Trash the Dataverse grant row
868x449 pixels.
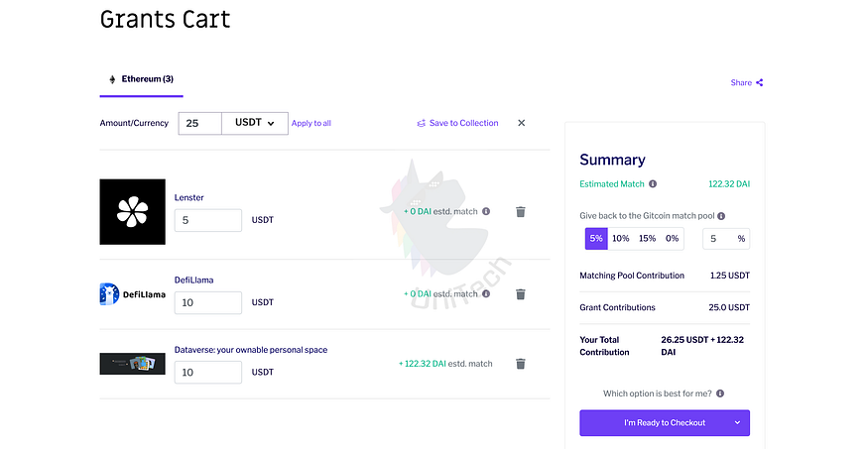521,364
